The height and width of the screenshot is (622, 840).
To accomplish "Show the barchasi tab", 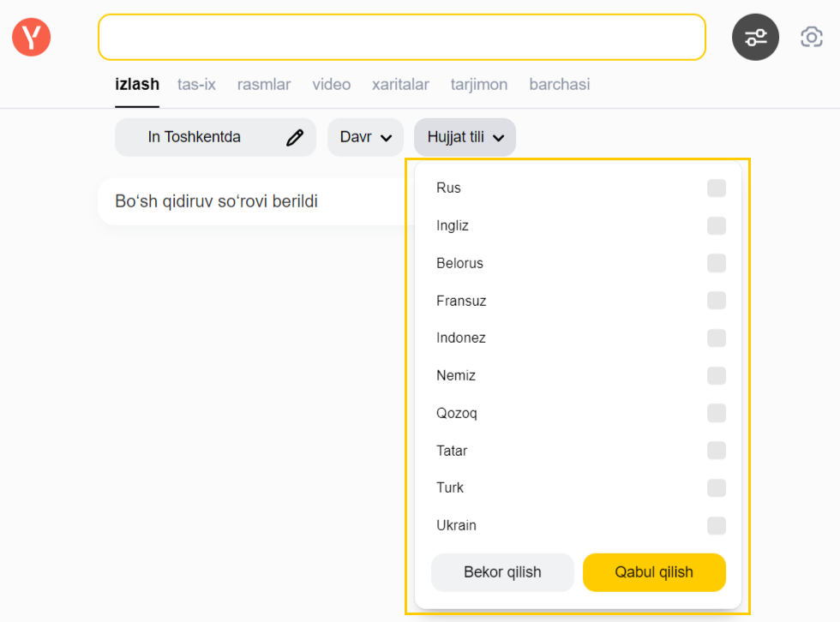I will 559,85.
